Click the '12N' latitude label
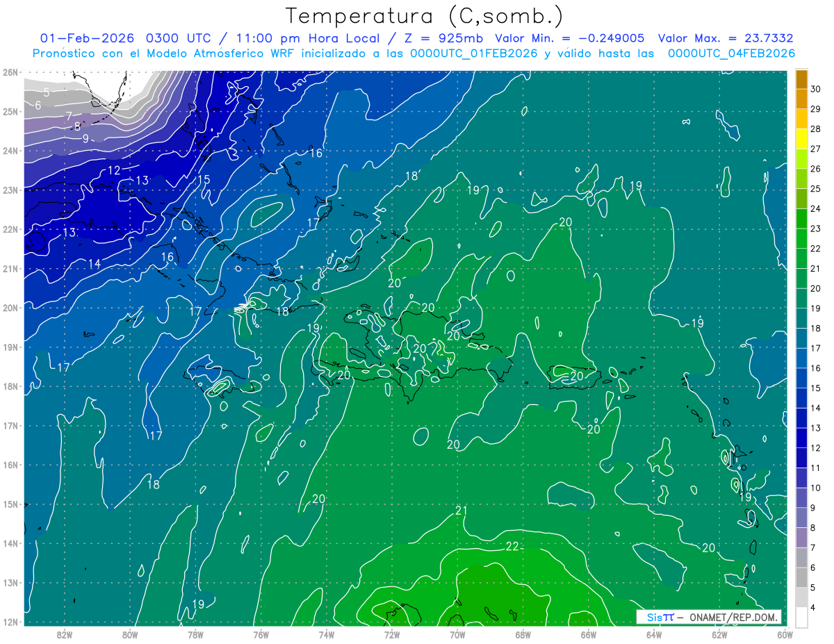 click(x=10, y=622)
